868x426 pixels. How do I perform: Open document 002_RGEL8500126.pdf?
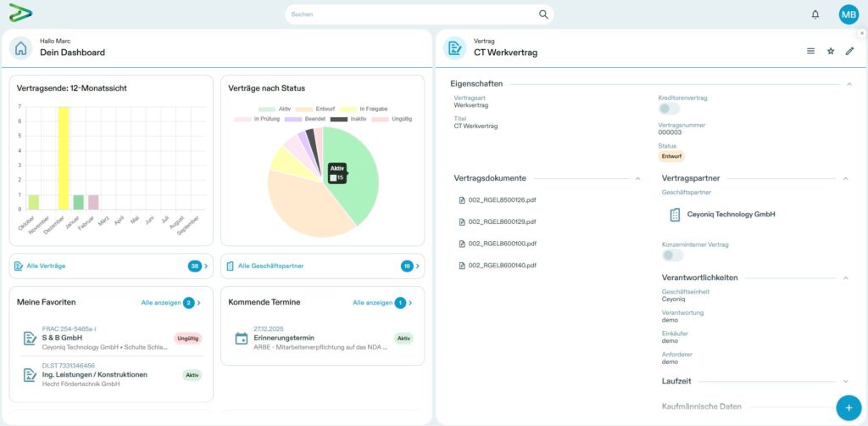[502, 200]
